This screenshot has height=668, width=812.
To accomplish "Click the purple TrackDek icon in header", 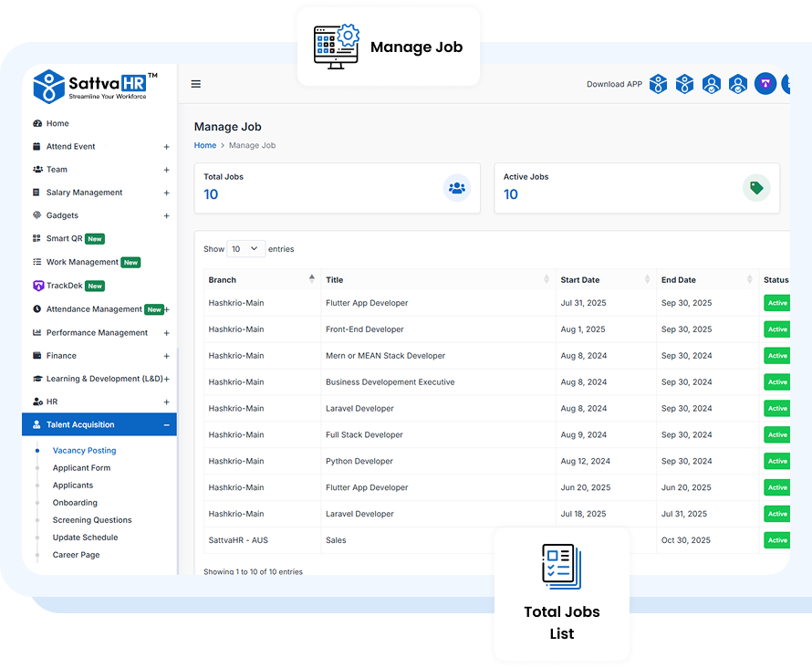I will pyautogui.click(x=765, y=84).
